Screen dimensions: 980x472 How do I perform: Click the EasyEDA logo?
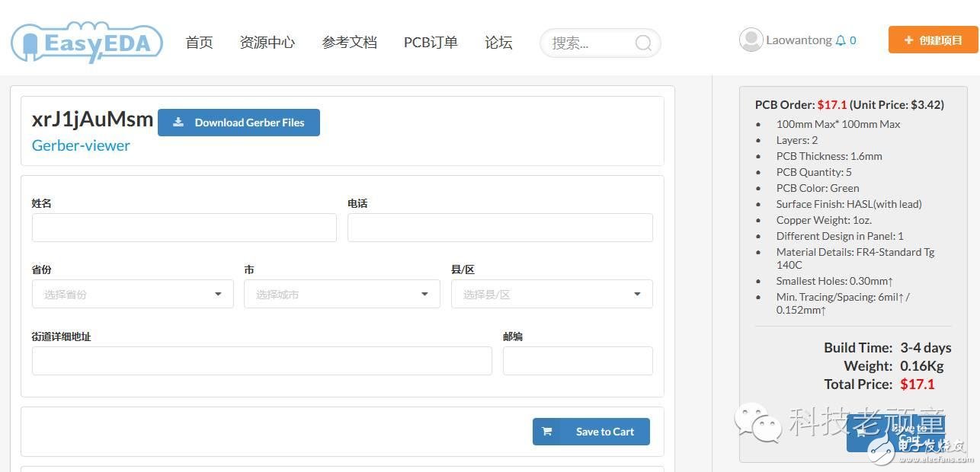(87, 43)
